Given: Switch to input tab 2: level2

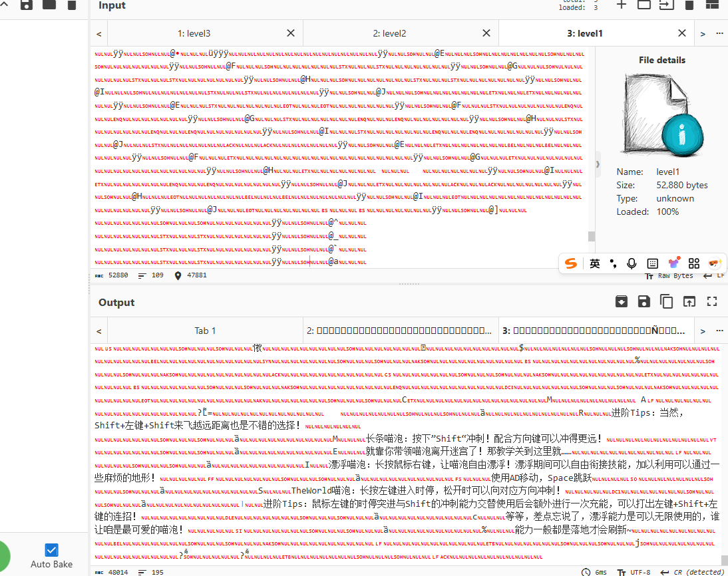Looking at the screenshot, I should (x=389, y=33).
